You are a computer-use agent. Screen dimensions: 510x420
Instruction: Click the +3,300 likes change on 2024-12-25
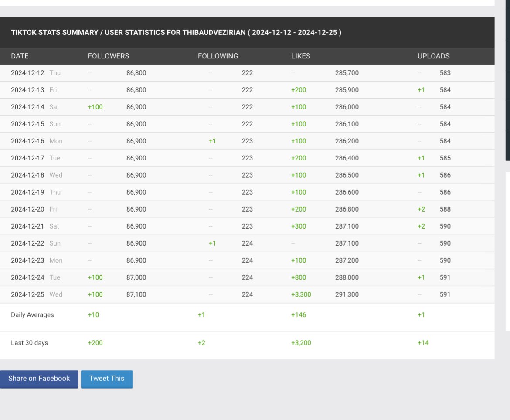[x=301, y=294]
